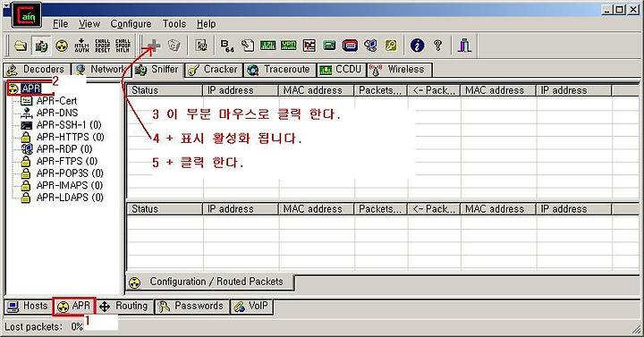Screen dimensions: 644x337
Task: Click lower table <- Pack... column header
Action: (434, 209)
